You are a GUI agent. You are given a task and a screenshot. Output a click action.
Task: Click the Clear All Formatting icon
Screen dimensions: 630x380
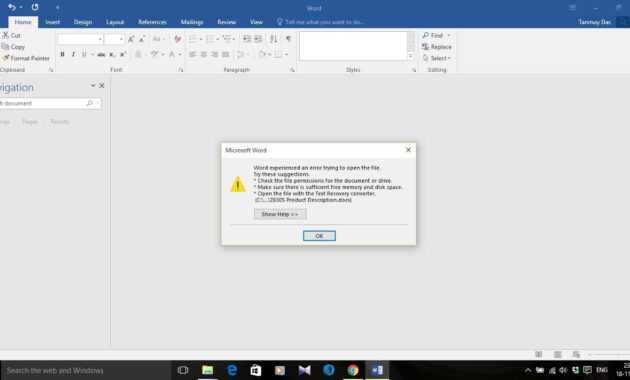[178, 39]
